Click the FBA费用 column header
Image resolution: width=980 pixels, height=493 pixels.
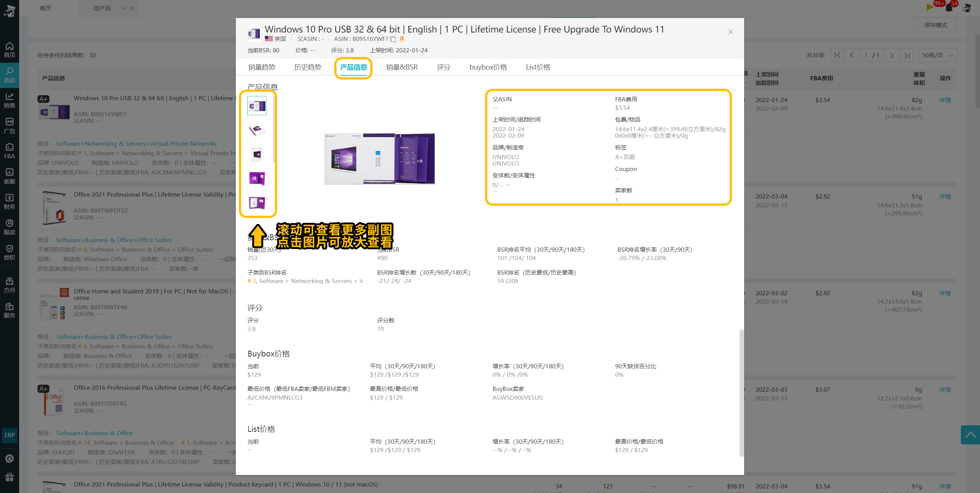click(x=822, y=78)
